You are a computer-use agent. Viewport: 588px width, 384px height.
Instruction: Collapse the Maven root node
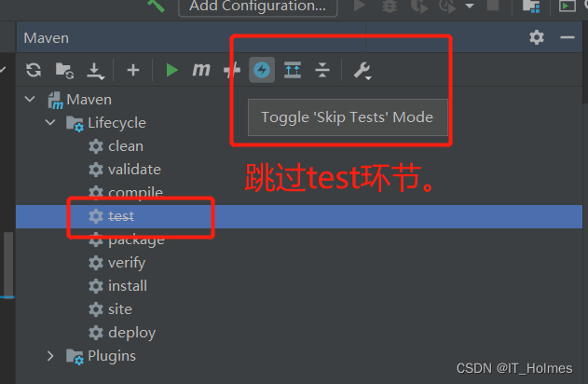30,99
